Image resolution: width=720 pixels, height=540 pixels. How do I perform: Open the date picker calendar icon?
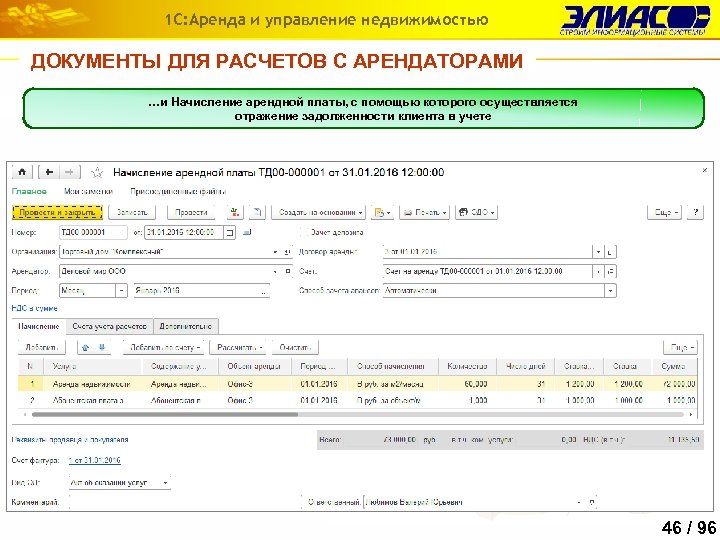coord(230,232)
